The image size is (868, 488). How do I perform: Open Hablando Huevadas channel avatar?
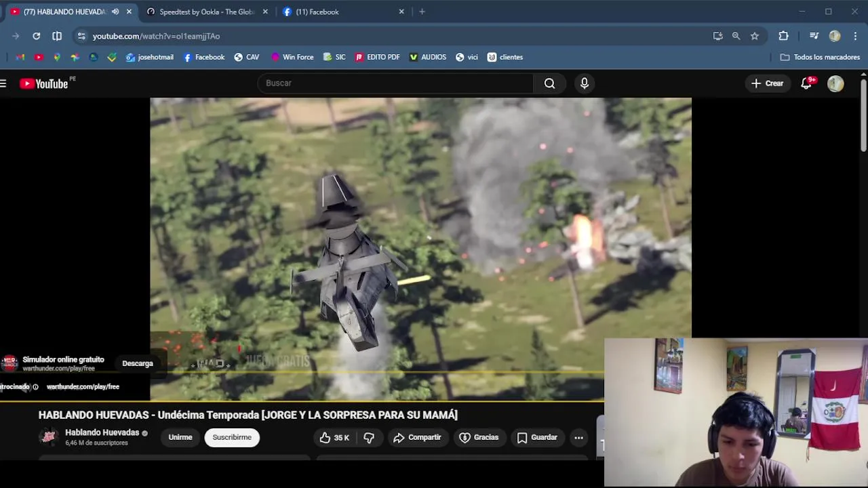(49, 437)
